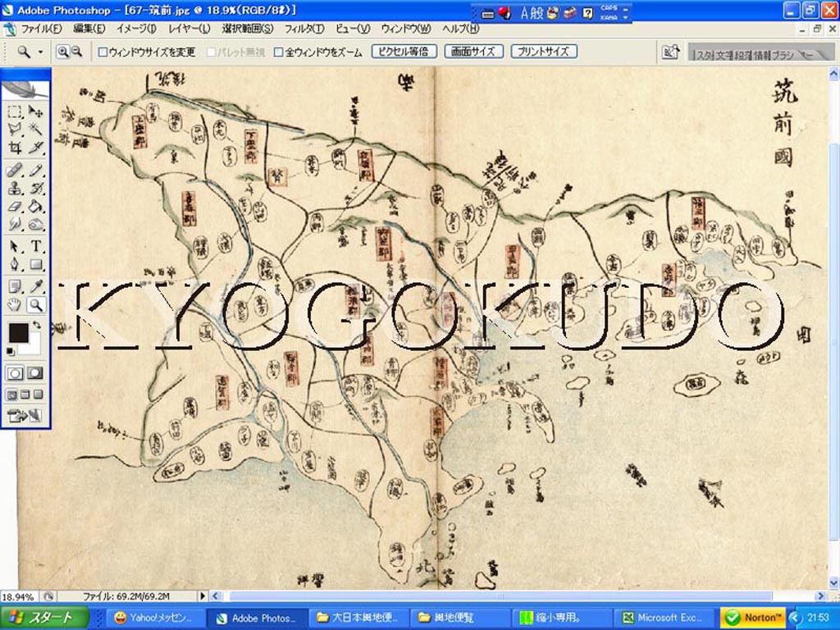The image size is (840, 630).
Task: Select the Eyedropper tool
Action: (x=36, y=286)
